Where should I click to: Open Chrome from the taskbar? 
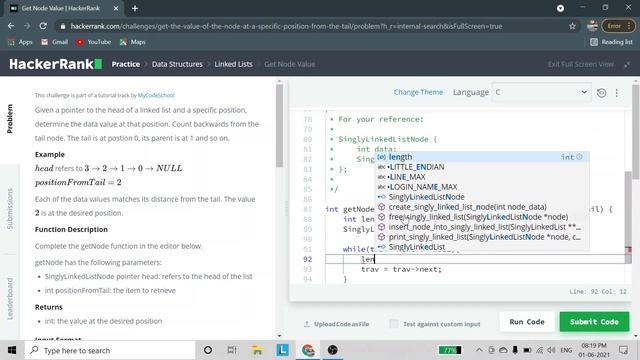click(x=308, y=350)
